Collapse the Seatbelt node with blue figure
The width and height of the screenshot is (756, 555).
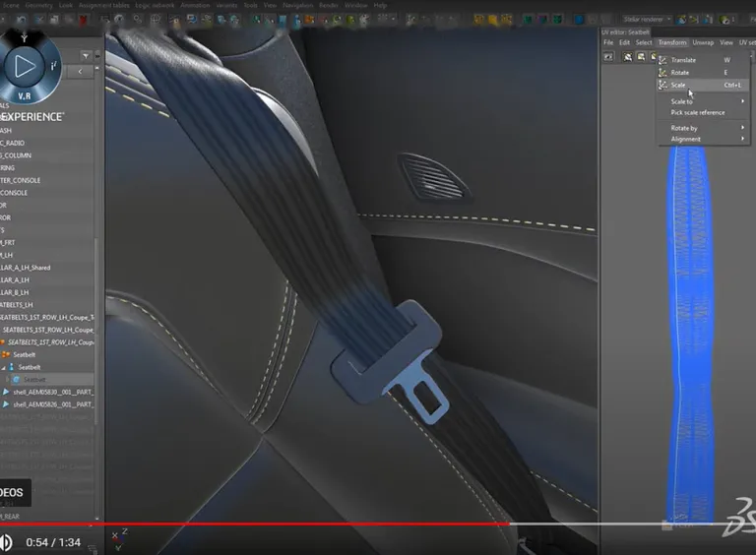[x=4, y=368]
